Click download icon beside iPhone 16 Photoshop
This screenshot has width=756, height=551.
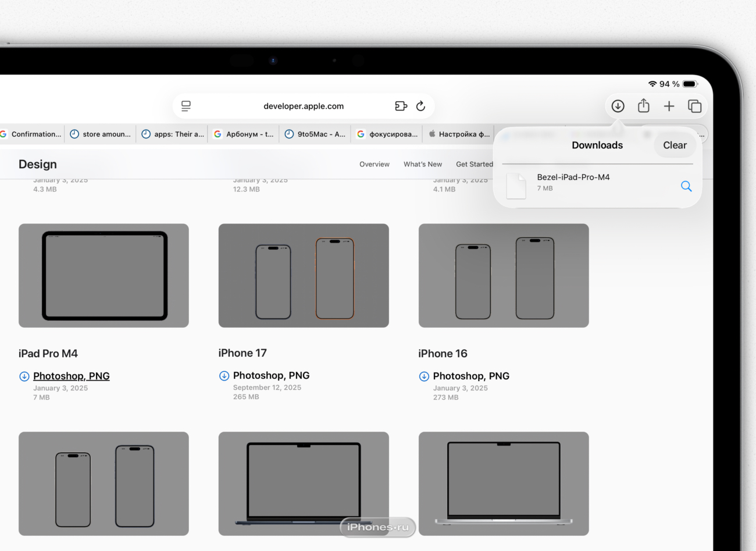[424, 376]
